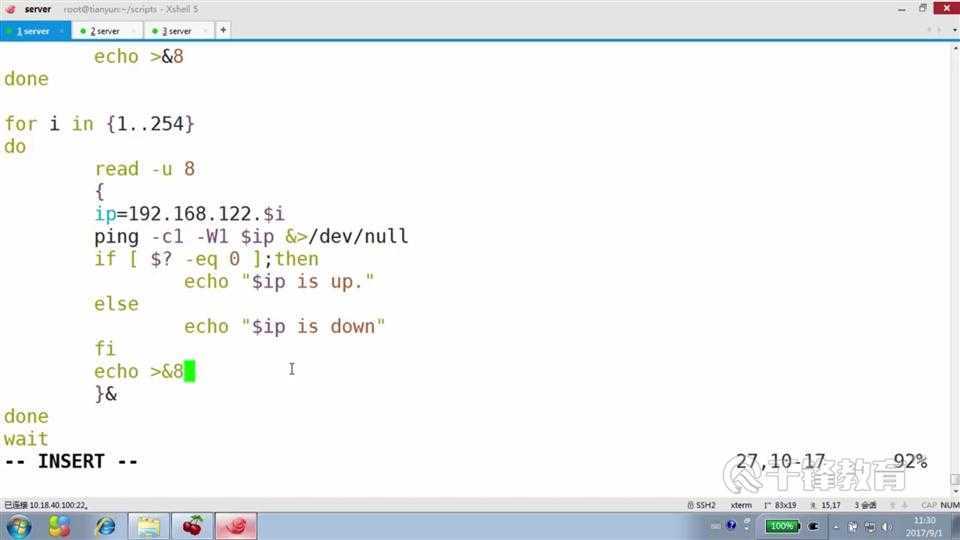Screen dimensions: 960x540
Task: Click the 'if [ $? -eq 0 ];then' line
Action: (x=206, y=259)
